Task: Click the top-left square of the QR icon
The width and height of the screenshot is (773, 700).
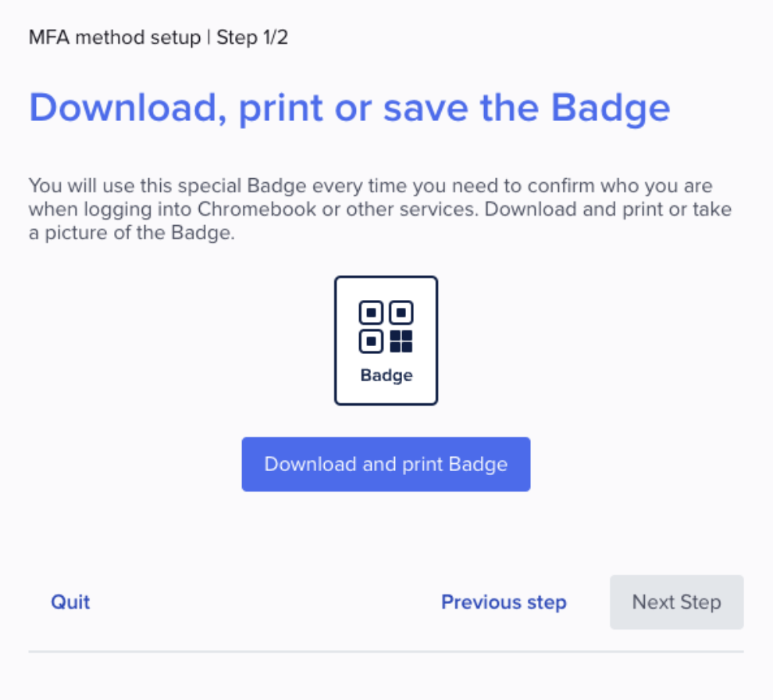Action: [x=372, y=313]
